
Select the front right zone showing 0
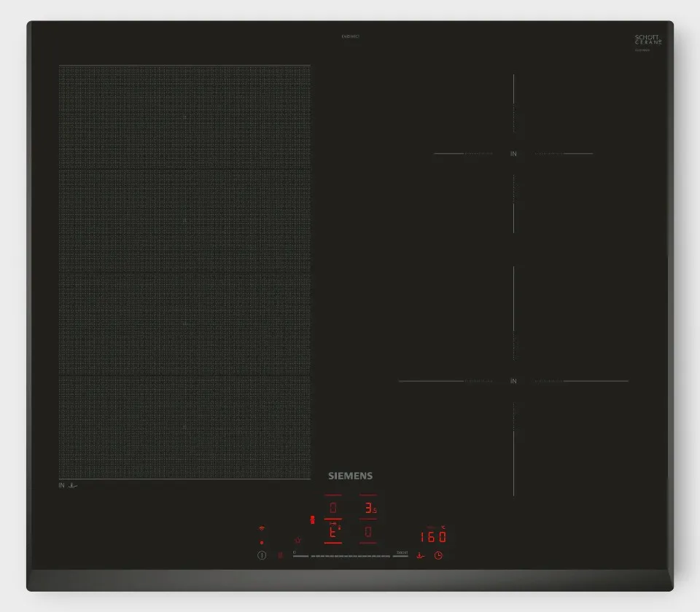368,533
